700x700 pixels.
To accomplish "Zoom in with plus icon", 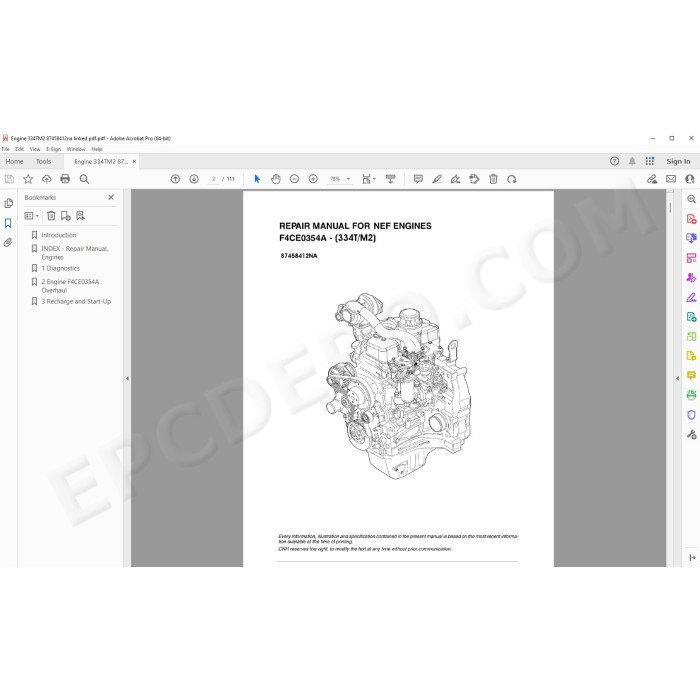I will [x=313, y=179].
